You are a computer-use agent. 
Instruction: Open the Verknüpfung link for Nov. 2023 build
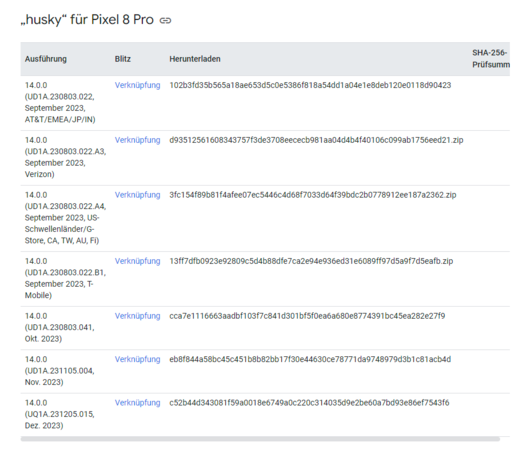pos(137,359)
